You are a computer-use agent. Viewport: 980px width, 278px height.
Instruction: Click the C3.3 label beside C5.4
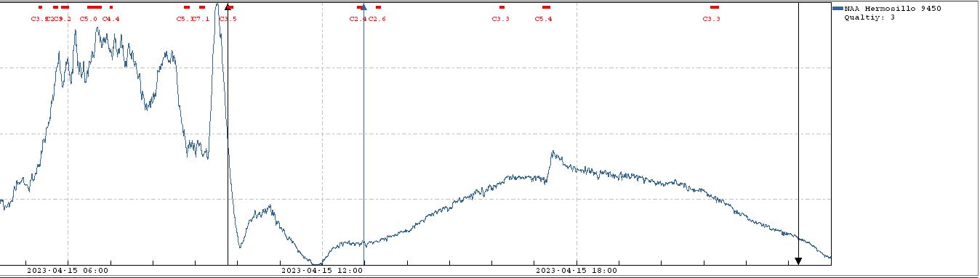pos(500,19)
